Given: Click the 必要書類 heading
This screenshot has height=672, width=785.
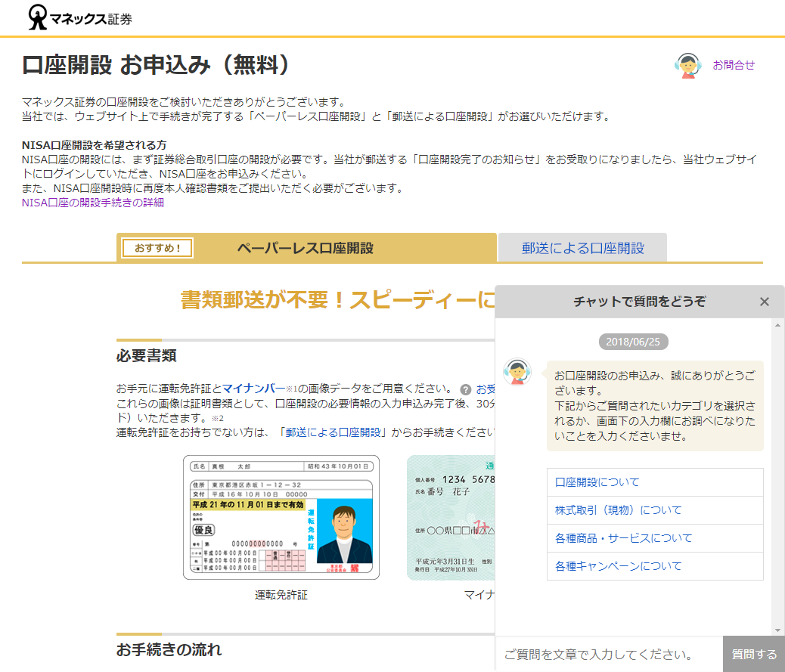Looking at the screenshot, I should pyautogui.click(x=146, y=356).
